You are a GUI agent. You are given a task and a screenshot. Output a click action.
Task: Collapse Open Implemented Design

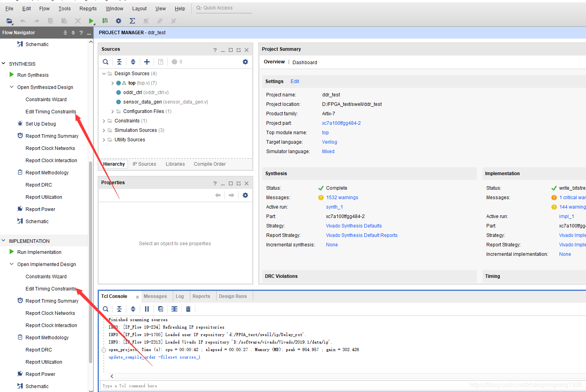(12, 264)
